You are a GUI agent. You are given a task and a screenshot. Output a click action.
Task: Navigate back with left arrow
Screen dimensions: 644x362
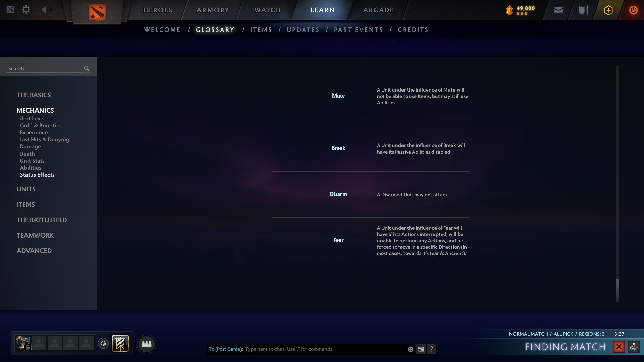tap(44, 9)
